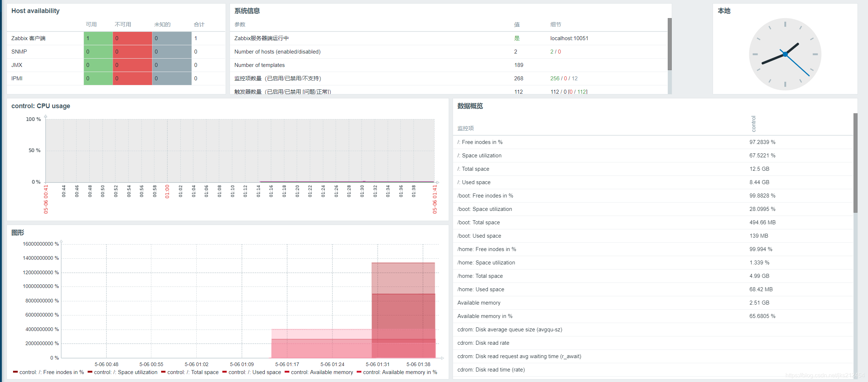Click the IPMI row label
This screenshot has width=868, height=382.
17,78
